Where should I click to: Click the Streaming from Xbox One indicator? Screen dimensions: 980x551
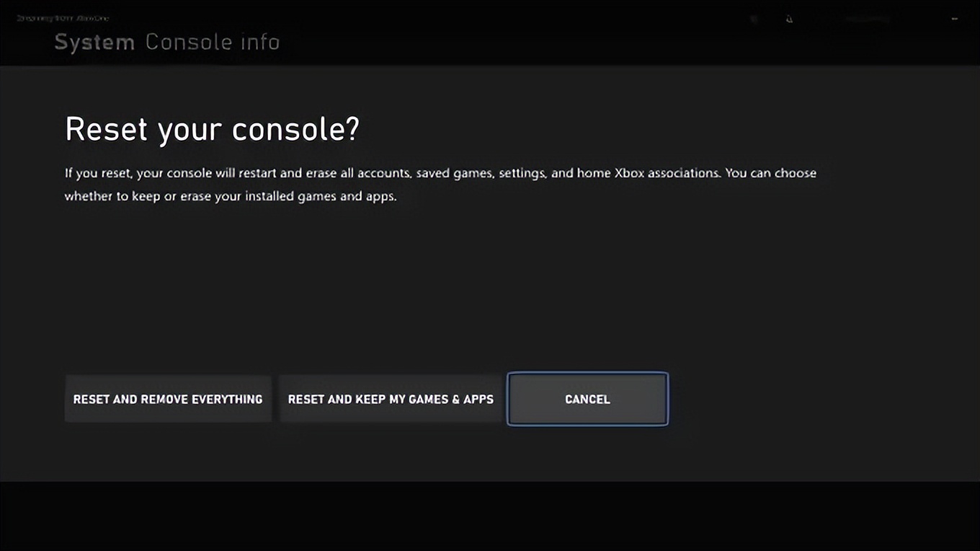[x=65, y=18]
